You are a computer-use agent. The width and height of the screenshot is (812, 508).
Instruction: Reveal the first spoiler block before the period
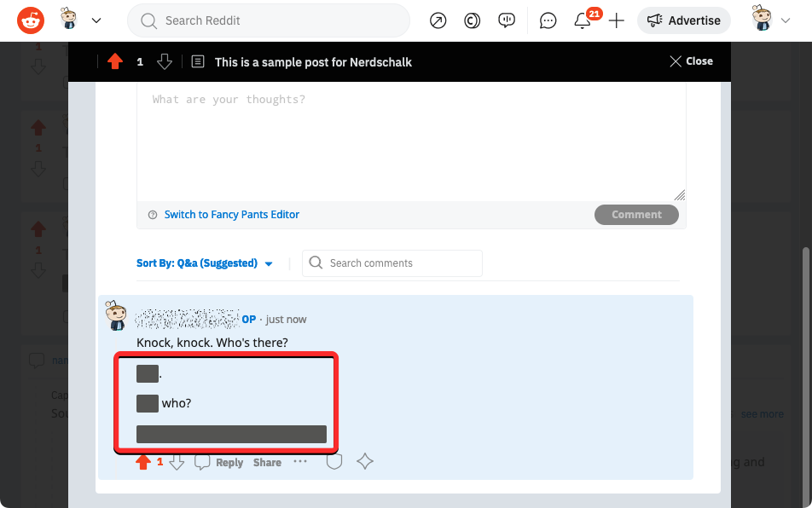(148, 373)
